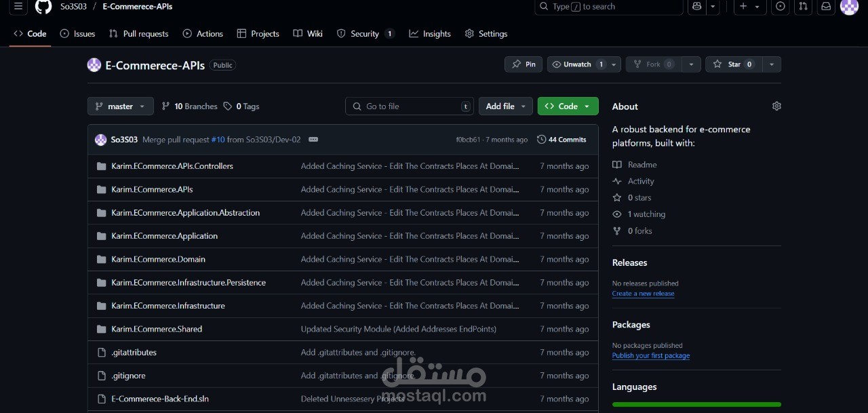Click the green Languages bar
Viewport: 868px width, 413px height.
coord(696,405)
